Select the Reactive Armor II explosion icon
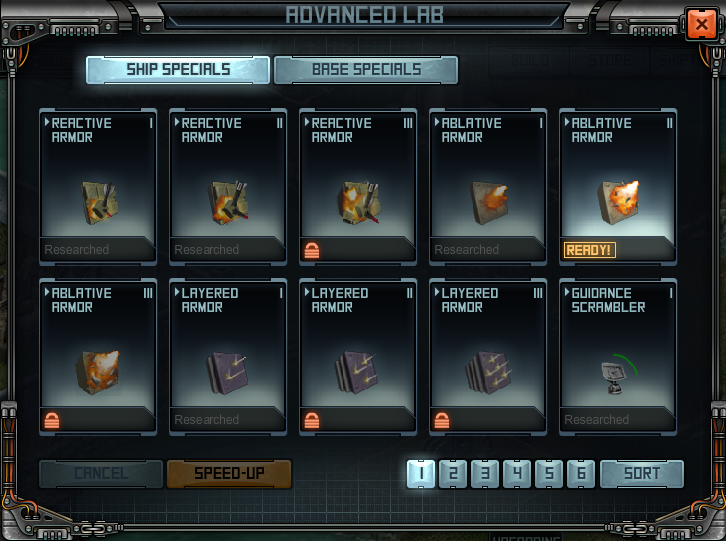 coord(228,203)
